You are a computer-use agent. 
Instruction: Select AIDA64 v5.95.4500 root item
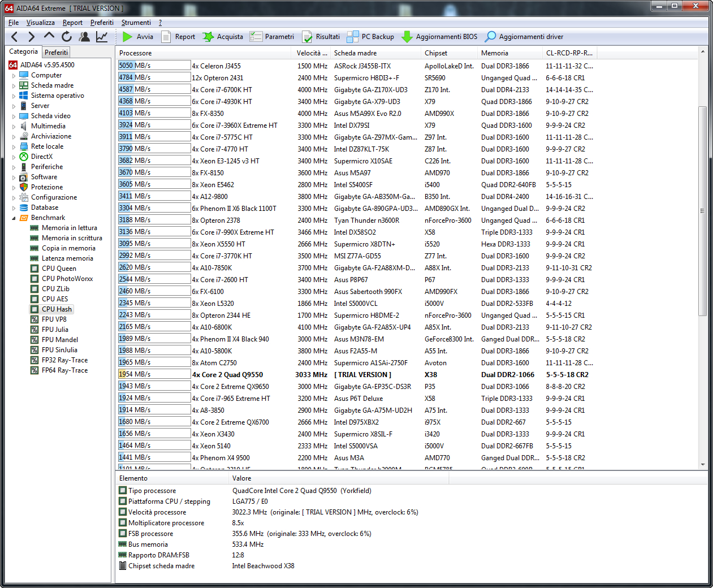[x=41, y=65]
